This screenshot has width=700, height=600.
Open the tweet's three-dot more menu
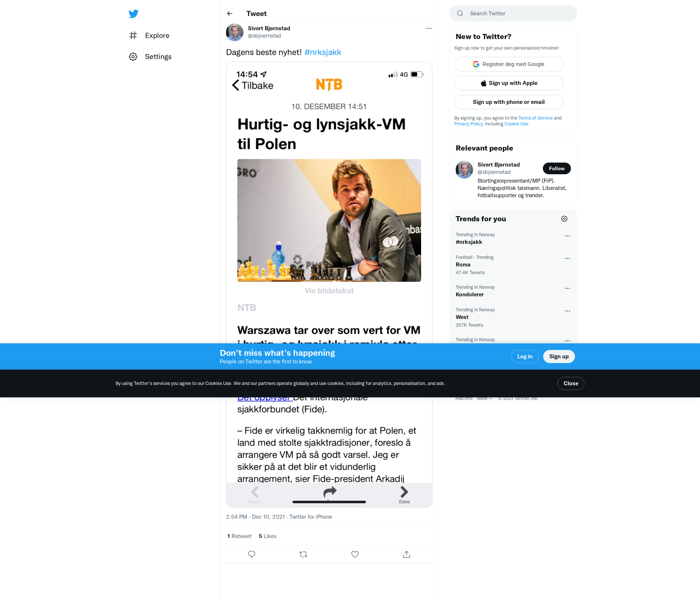[x=429, y=28]
